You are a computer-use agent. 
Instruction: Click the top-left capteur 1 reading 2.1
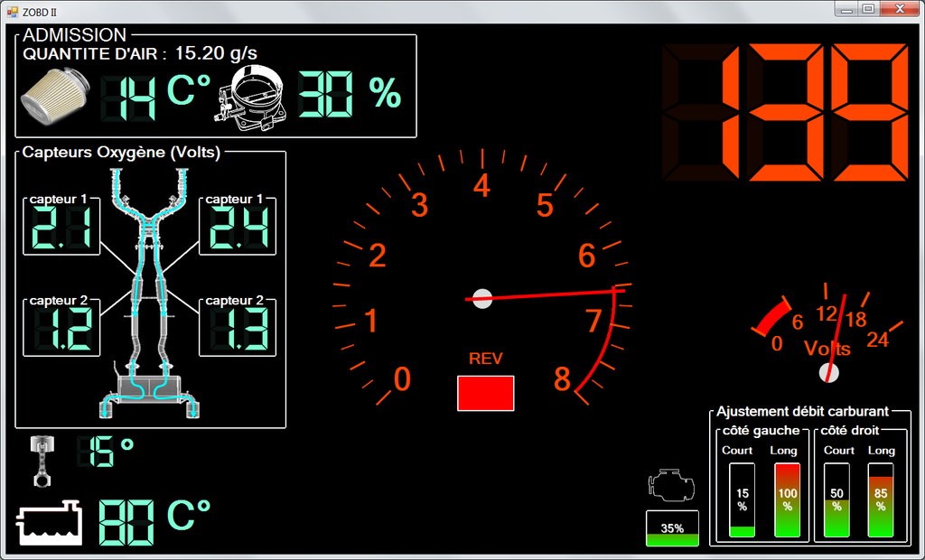coord(61,230)
